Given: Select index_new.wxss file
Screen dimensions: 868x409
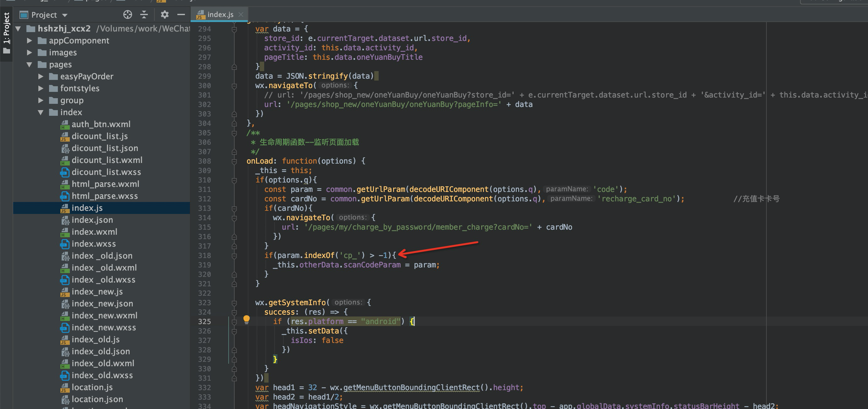Looking at the screenshot, I should coord(103,328).
